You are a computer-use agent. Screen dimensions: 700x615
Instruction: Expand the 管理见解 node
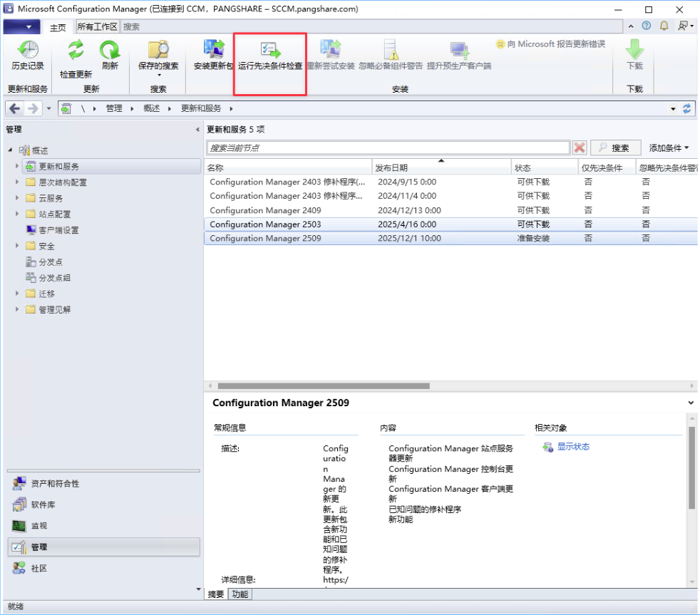click(17, 309)
